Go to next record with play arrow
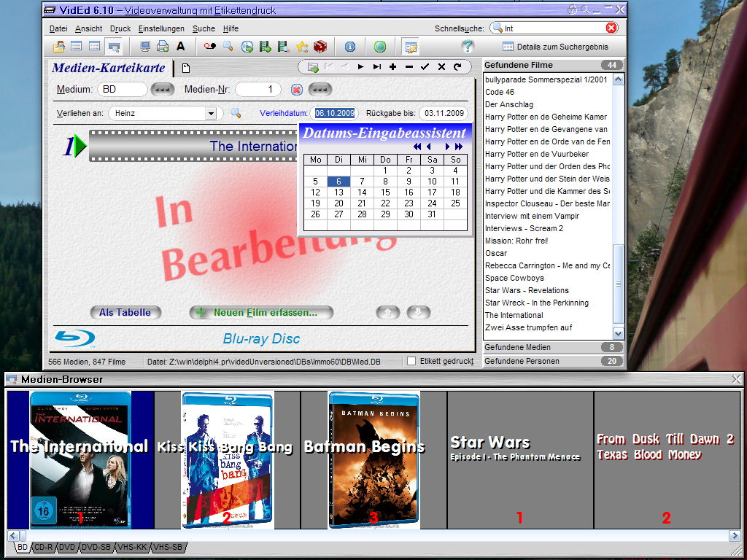The image size is (747, 560). (360, 66)
